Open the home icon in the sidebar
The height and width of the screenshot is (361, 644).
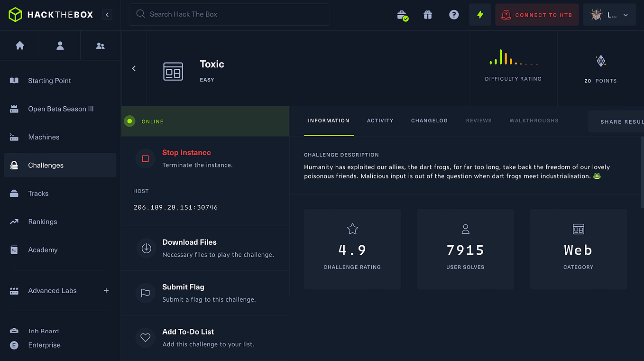tap(20, 45)
